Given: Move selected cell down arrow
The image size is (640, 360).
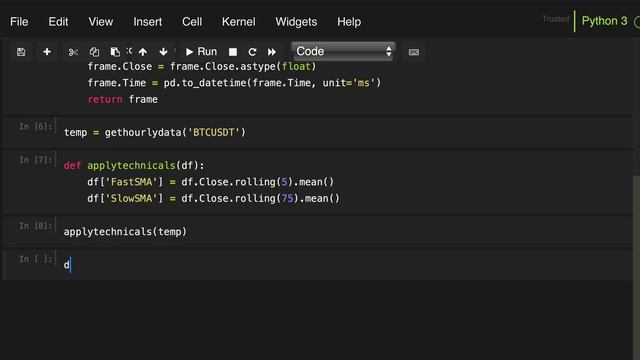Looking at the screenshot, I should point(163,52).
